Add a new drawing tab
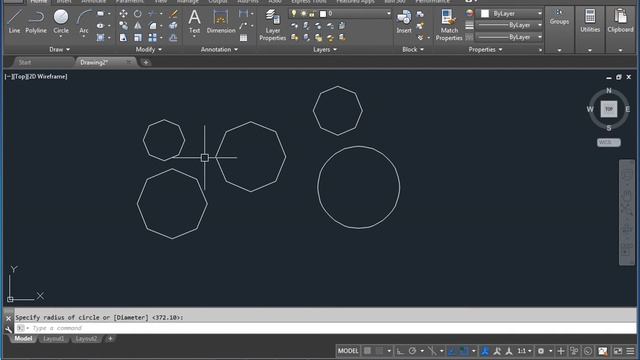This screenshot has height=360, width=640. click(x=146, y=62)
